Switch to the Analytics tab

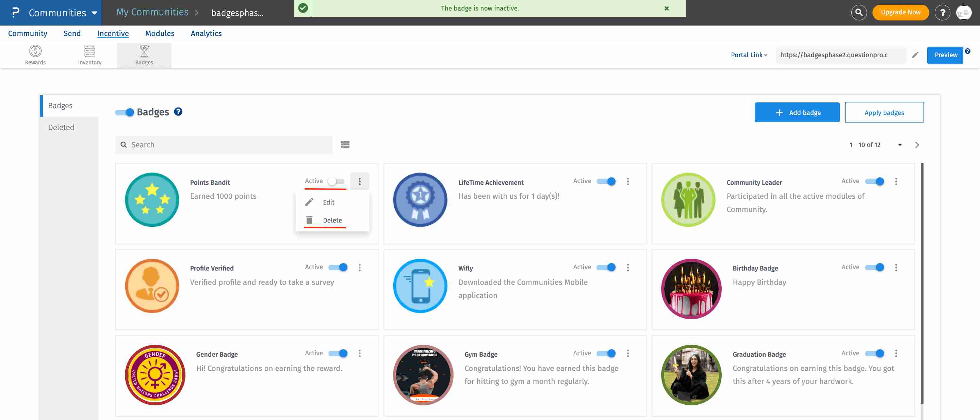206,33
